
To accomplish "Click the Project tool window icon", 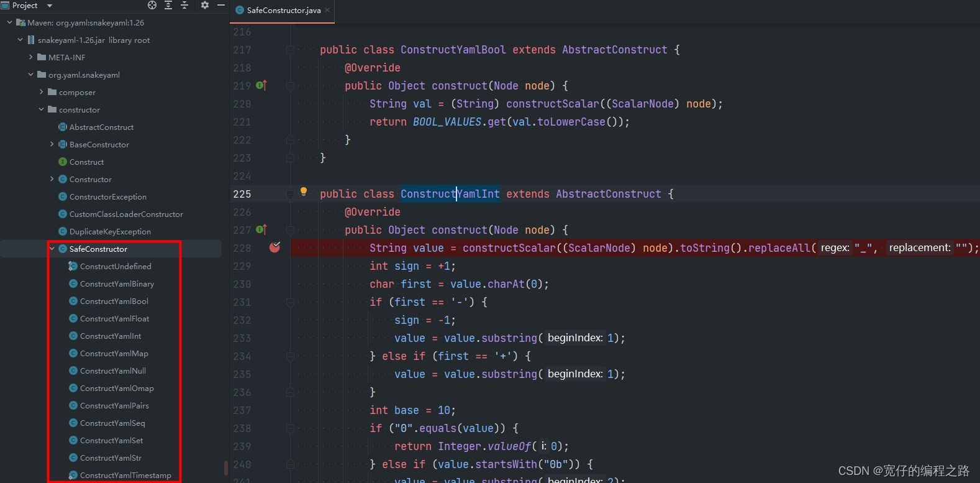I will click(x=5, y=5).
